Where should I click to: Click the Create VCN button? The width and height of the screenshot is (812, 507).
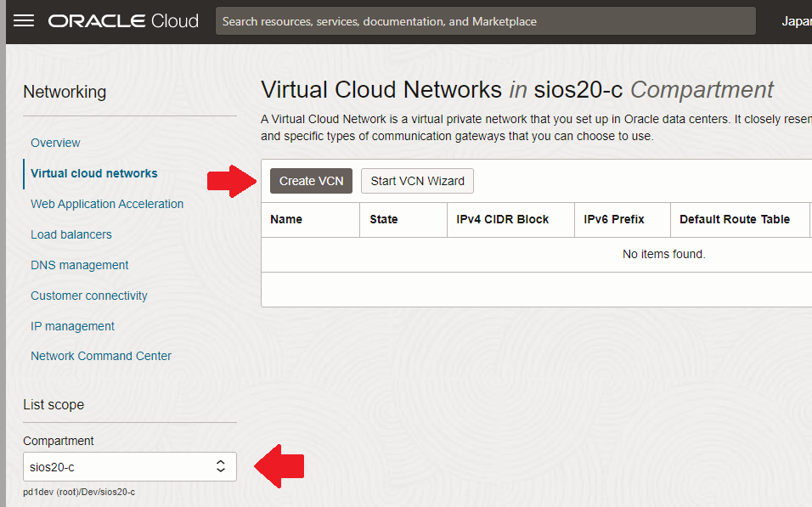click(x=311, y=181)
